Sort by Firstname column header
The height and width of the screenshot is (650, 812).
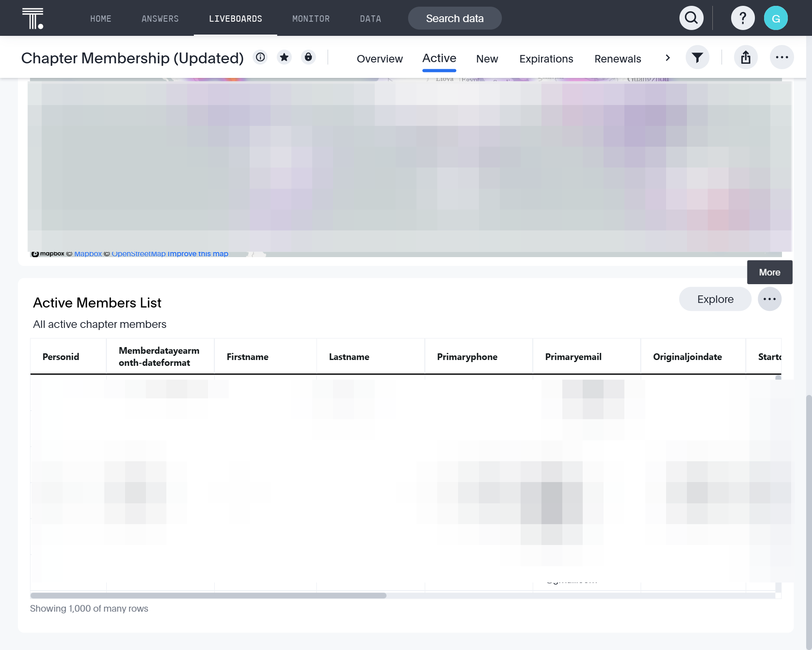pyautogui.click(x=266, y=357)
